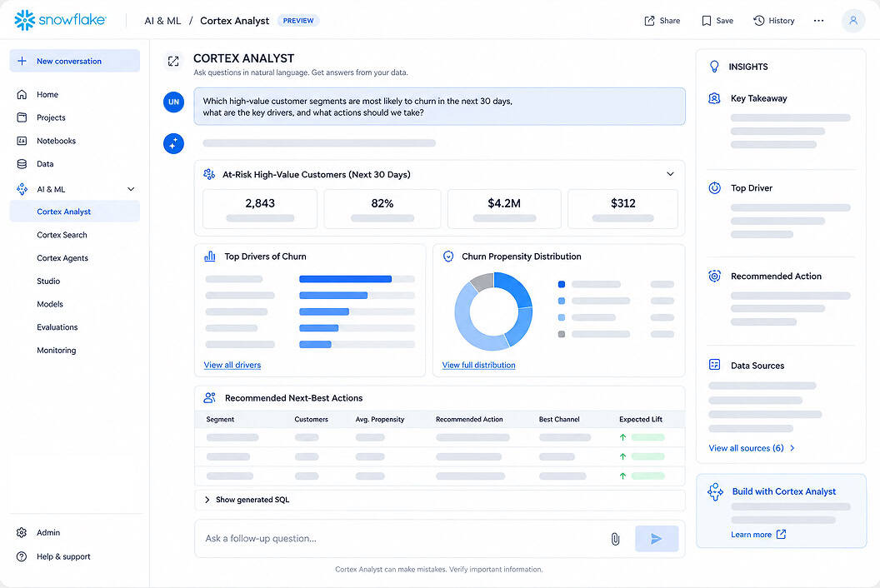Screen dimensions: 880x588
Task: Click the AI & ML sidebar icon
Action: 22,189
